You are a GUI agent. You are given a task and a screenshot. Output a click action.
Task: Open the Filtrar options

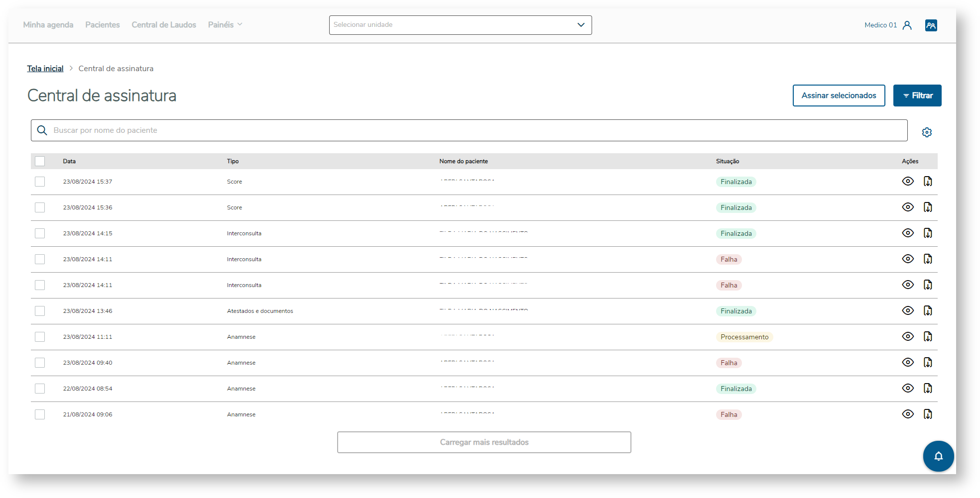(917, 96)
